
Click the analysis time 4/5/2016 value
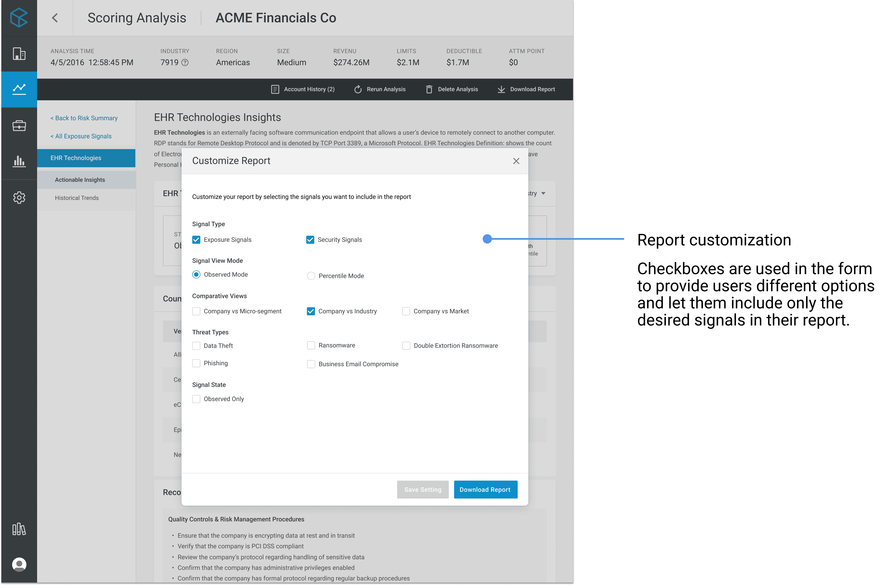click(x=92, y=63)
